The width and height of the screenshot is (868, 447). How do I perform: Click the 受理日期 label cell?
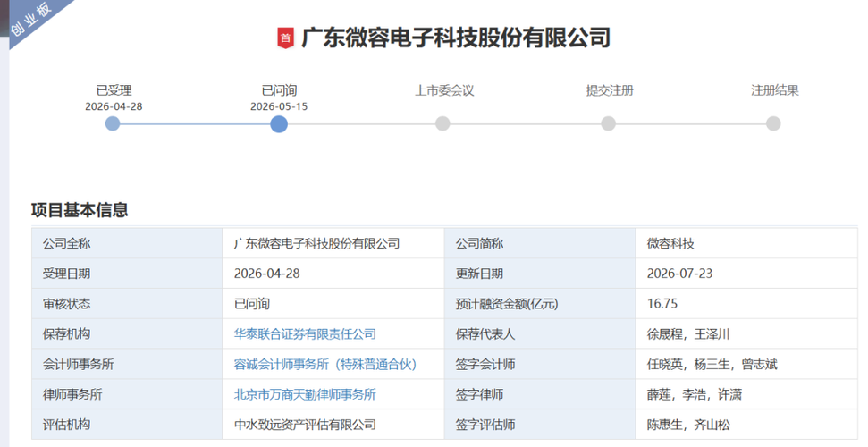[x=127, y=274]
